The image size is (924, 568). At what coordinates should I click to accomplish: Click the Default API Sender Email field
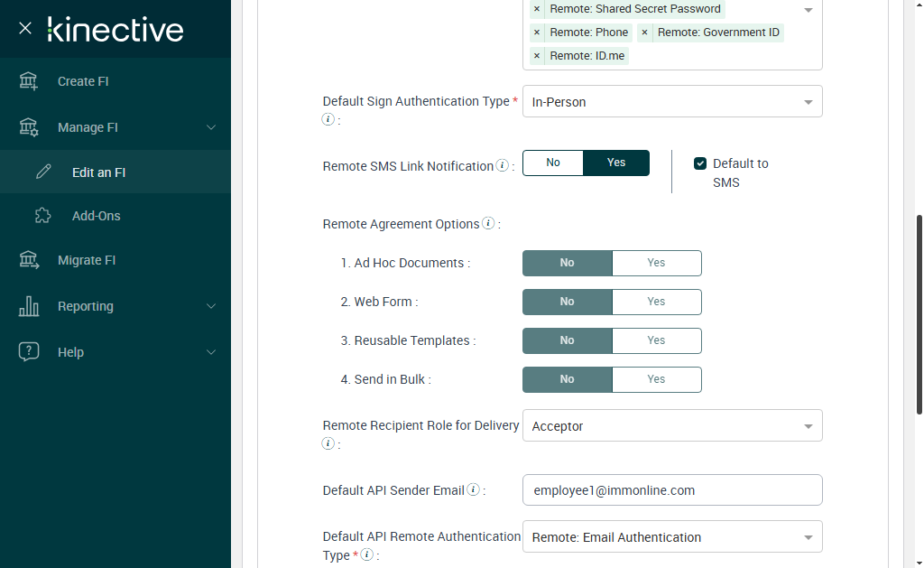(x=672, y=490)
